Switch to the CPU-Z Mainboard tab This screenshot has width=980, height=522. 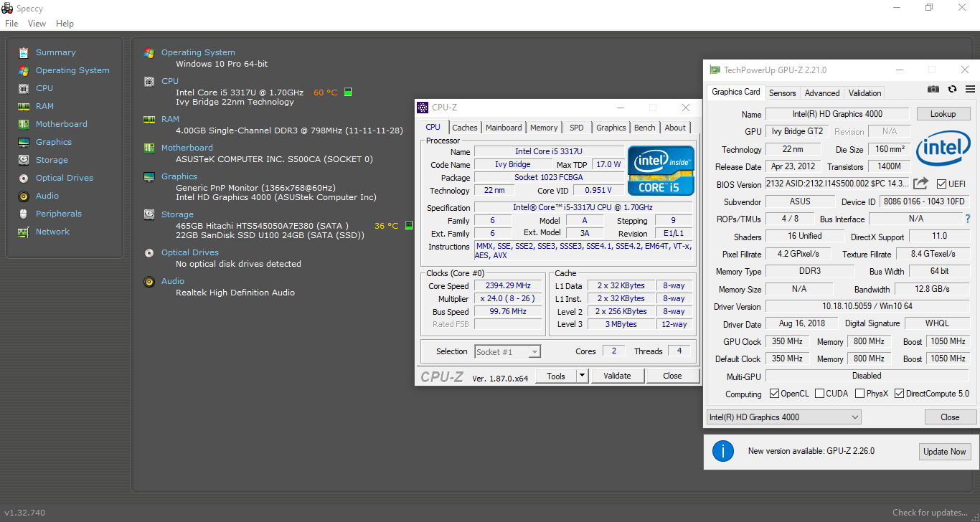504,128
